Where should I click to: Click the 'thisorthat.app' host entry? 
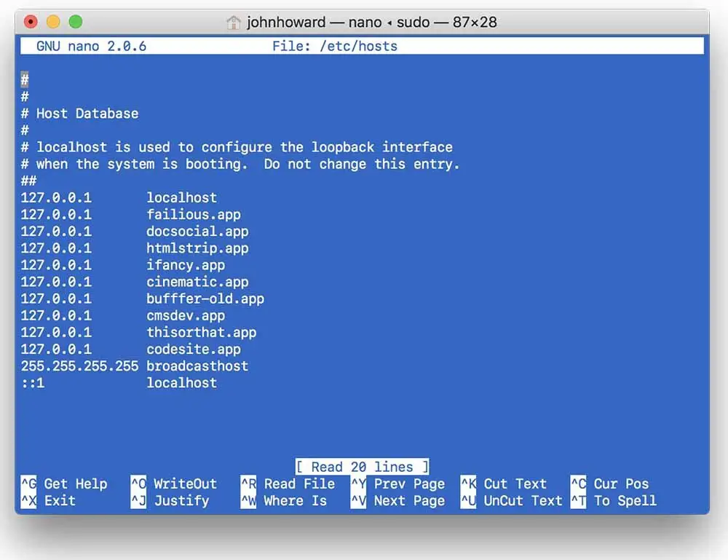(x=202, y=333)
